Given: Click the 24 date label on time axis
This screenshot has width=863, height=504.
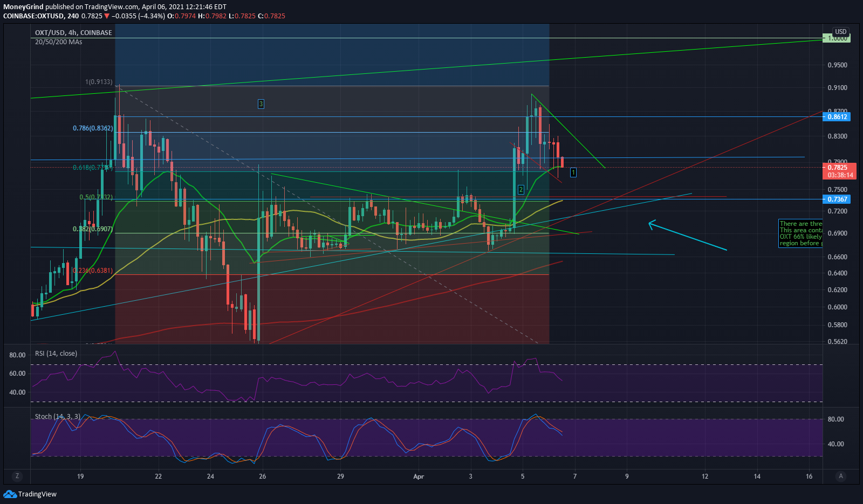Looking at the screenshot, I should tap(210, 476).
